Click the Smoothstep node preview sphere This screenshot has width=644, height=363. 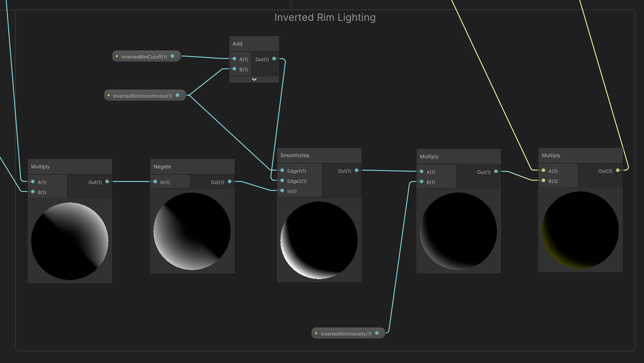(319, 240)
